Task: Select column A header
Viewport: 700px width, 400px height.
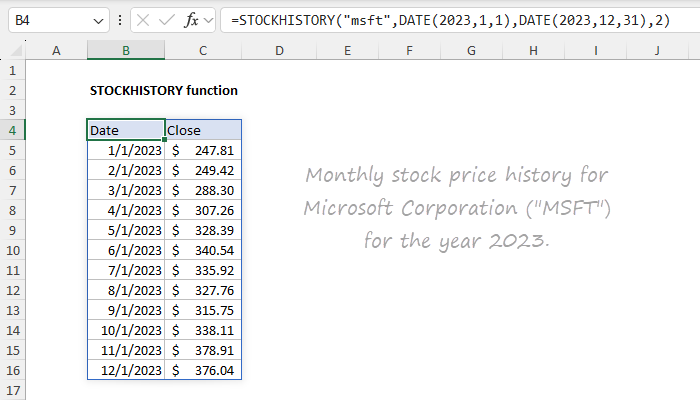Action: pos(56,50)
